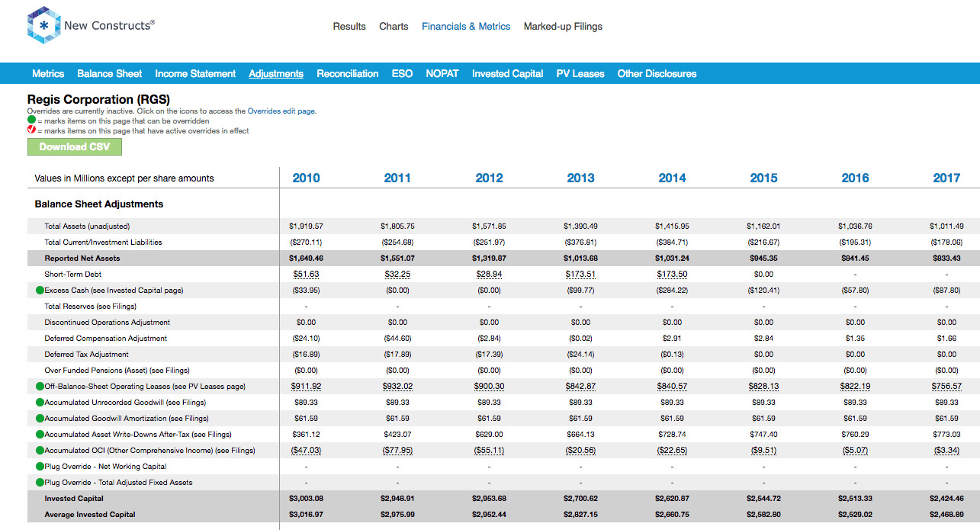Click green override icon beside Excess Cash
980x530 pixels.
(40, 291)
